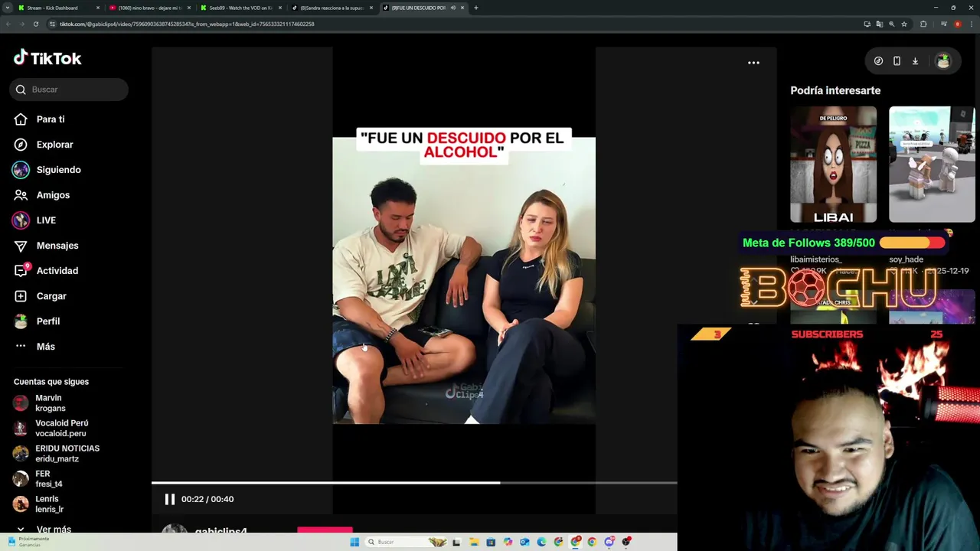Expand Ver más followed accounts
This screenshot has width=980, height=551.
tap(54, 530)
